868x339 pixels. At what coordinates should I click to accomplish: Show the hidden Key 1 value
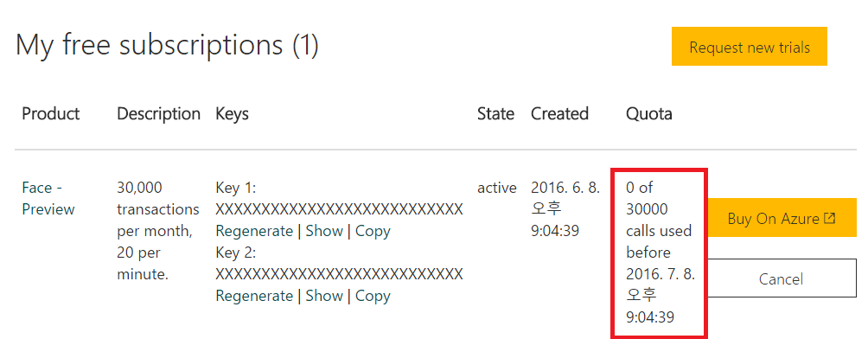324,231
